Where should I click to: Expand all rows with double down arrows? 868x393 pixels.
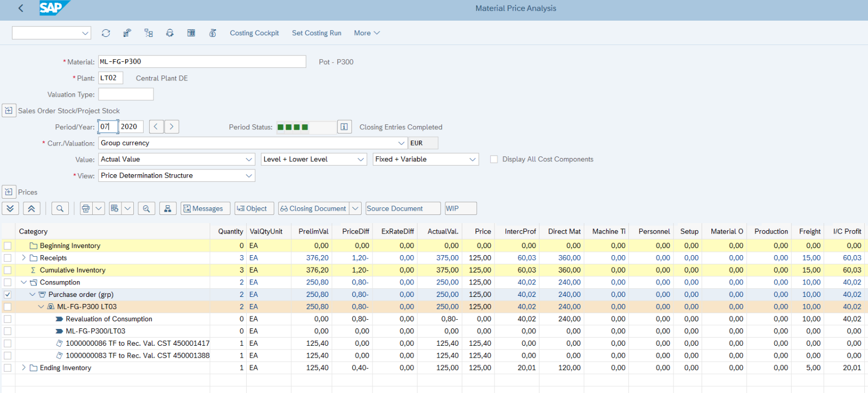point(10,208)
